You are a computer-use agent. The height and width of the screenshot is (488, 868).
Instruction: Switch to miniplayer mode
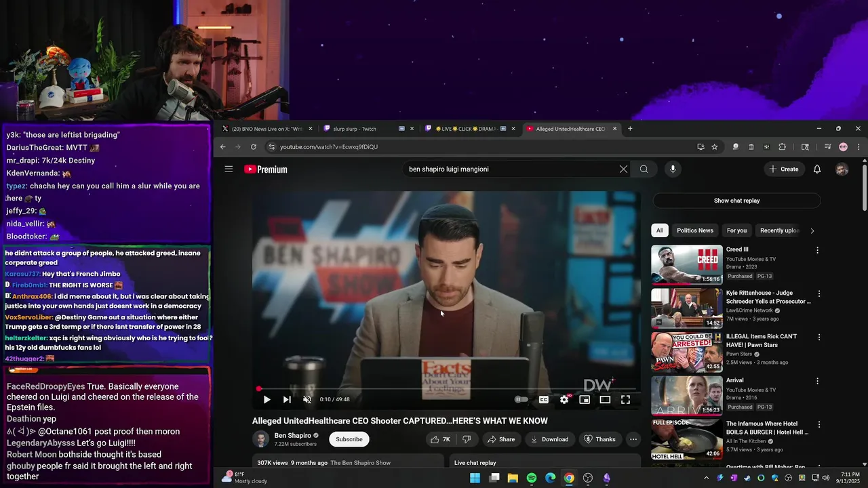click(585, 400)
